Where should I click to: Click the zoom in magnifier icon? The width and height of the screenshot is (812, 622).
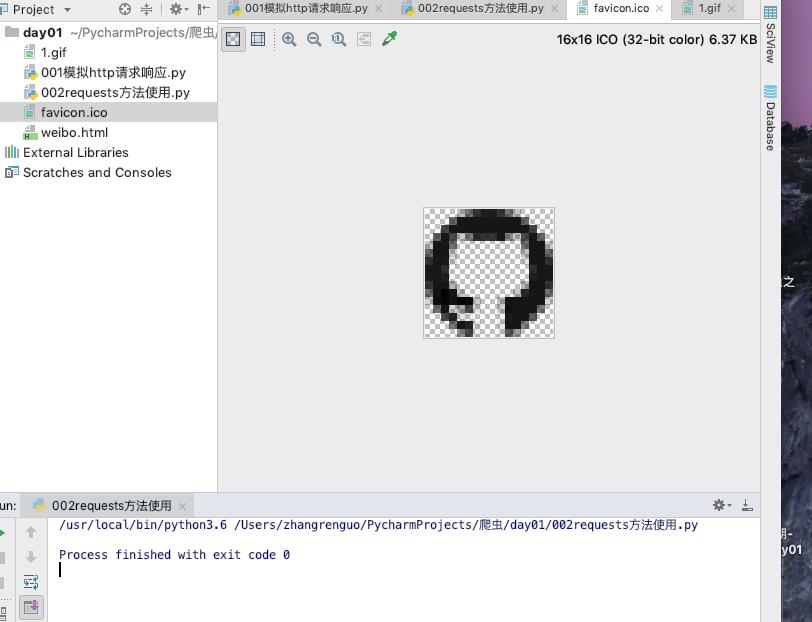click(289, 39)
